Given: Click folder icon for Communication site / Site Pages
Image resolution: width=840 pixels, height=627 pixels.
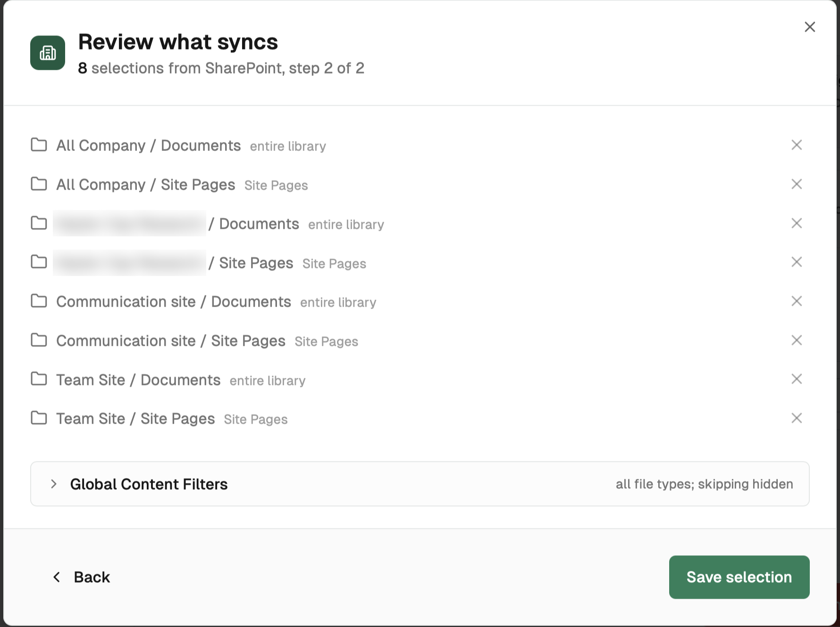Looking at the screenshot, I should (39, 340).
